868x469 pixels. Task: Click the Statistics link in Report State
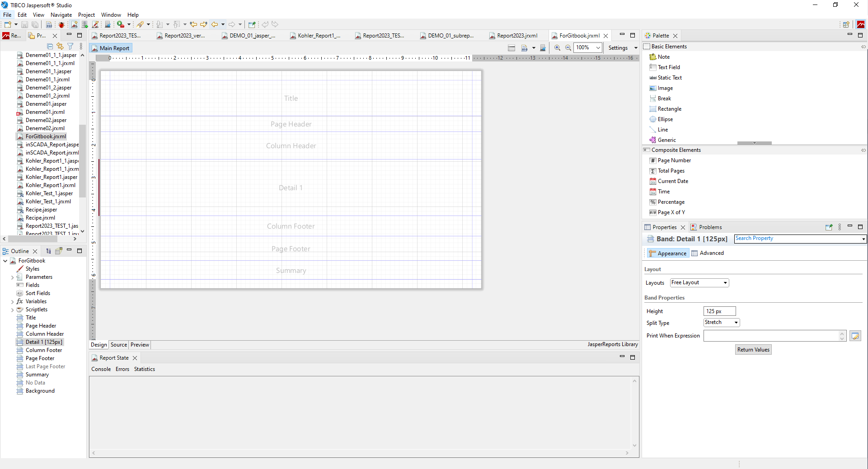pos(145,370)
